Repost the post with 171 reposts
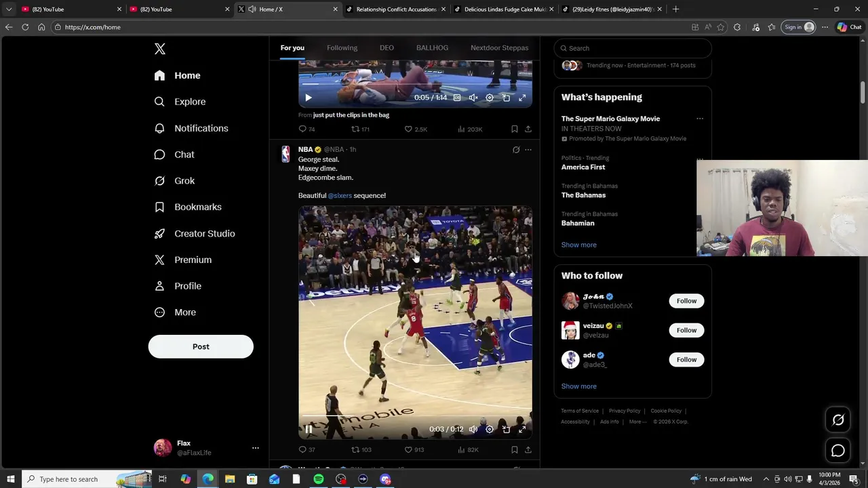 tap(360, 129)
